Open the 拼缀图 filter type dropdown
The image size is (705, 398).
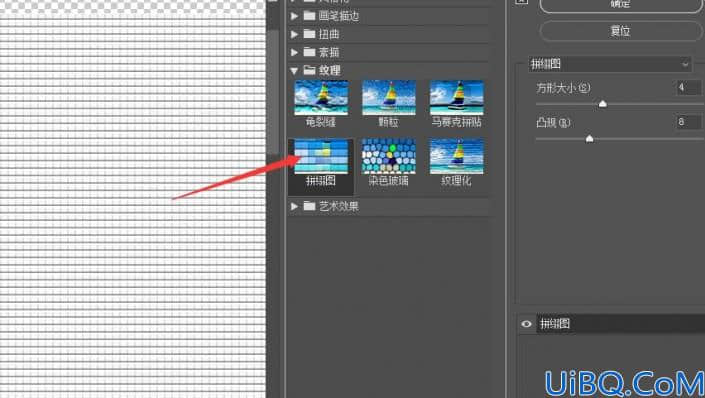pos(610,64)
